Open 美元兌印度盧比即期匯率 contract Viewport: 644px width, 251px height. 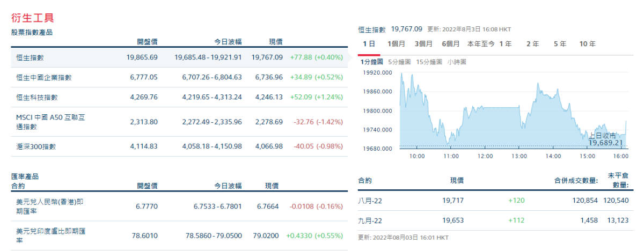pyautogui.click(x=51, y=235)
